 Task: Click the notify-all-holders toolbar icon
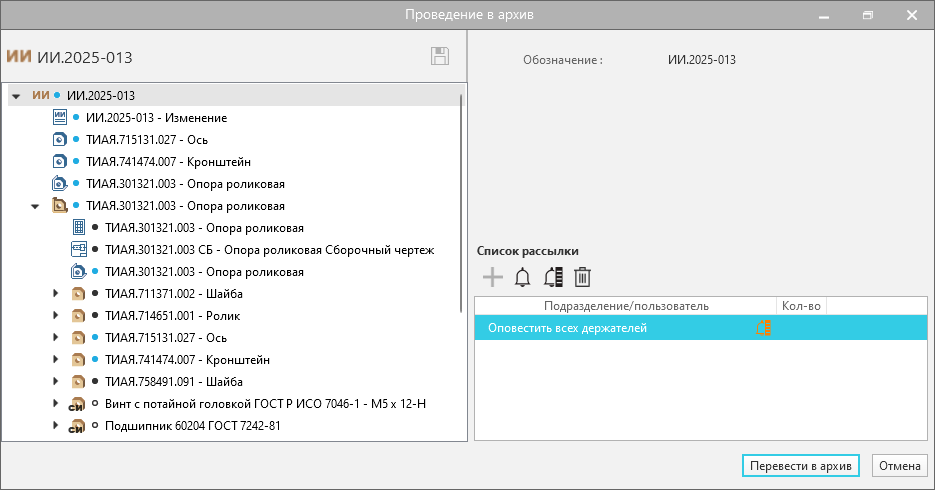(553, 278)
